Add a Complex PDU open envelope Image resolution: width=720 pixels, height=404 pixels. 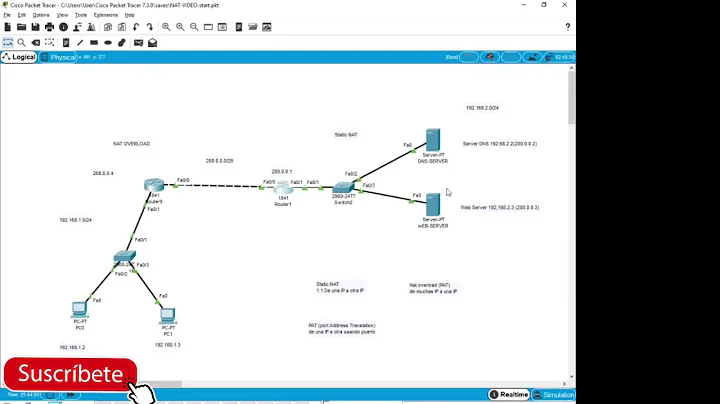pyautogui.click(x=152, y=43)
